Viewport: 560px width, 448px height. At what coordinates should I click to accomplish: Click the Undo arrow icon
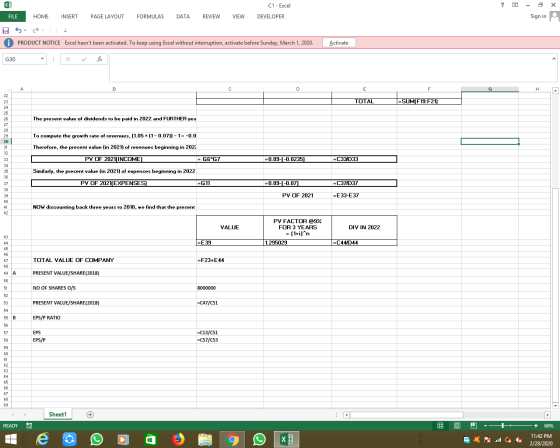[18, 30]
